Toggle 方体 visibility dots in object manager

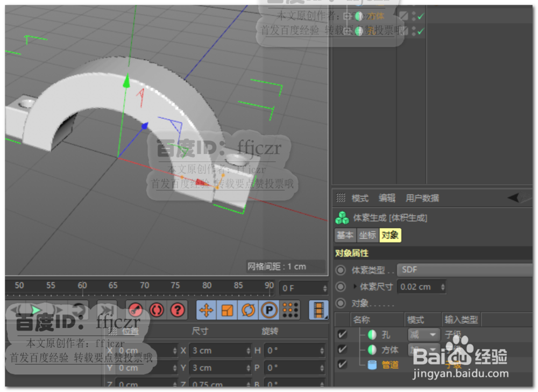pos(414,16)
